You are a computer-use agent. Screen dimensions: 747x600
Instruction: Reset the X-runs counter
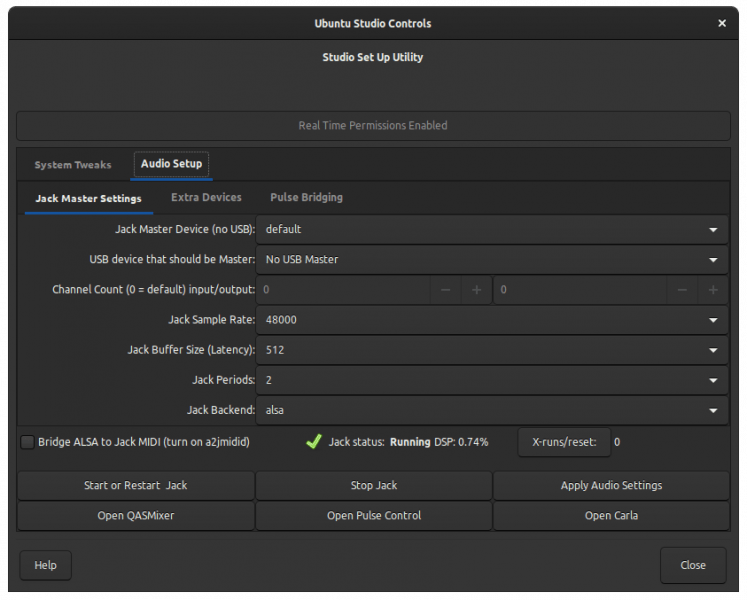(x=564, y=442)
